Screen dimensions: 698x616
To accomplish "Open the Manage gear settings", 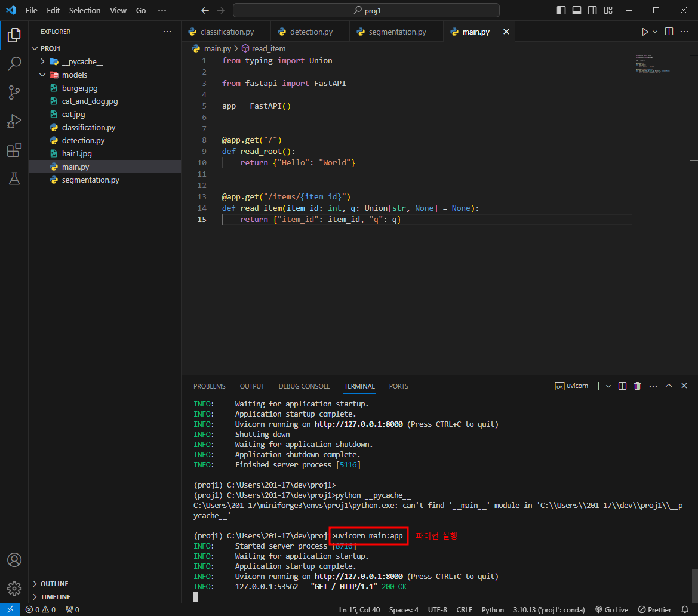I will 14,589.
